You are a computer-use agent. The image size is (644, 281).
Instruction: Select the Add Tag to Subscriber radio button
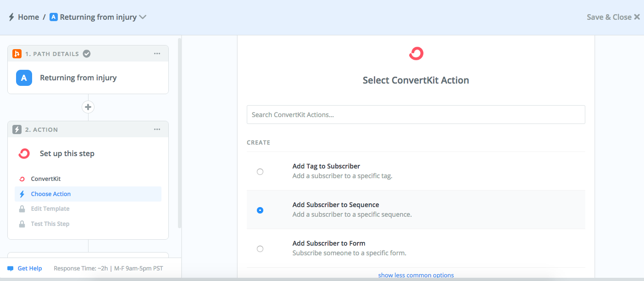coord(260,171)
